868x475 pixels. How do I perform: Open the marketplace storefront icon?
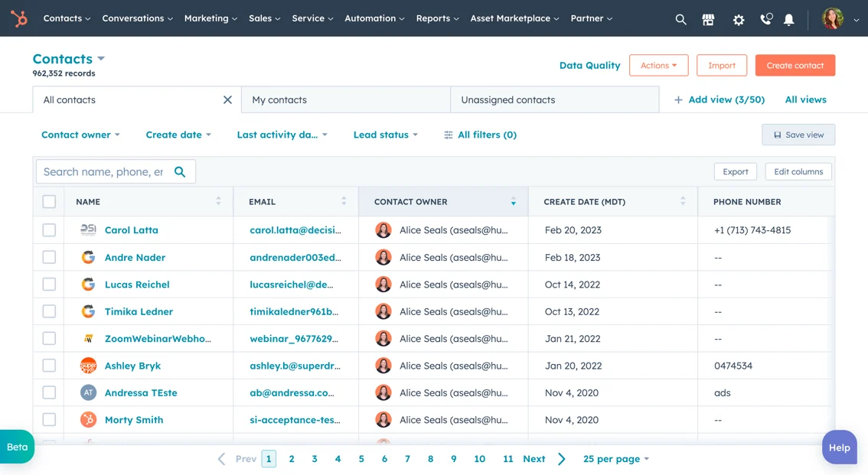pos(708,19)
